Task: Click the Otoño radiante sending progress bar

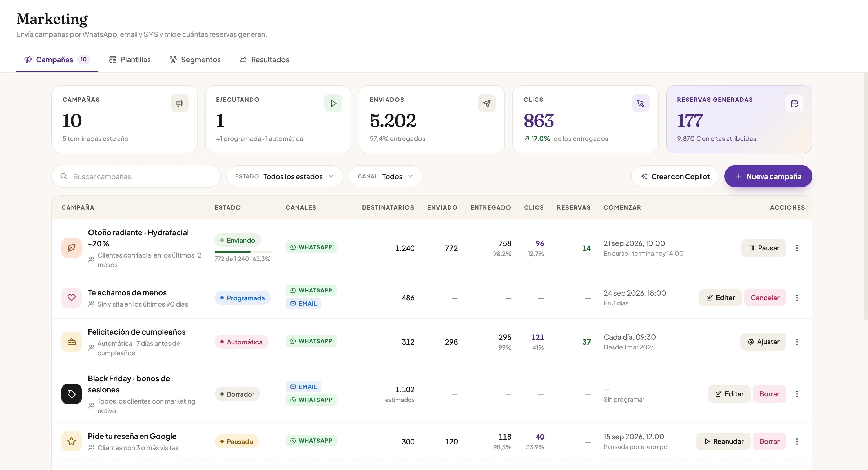Action: pyautogui.click(x=243, y=251)
